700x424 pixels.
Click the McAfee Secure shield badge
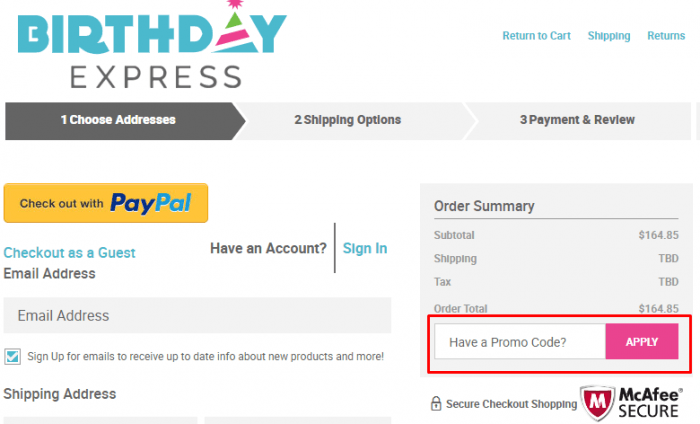pos(597,403)
